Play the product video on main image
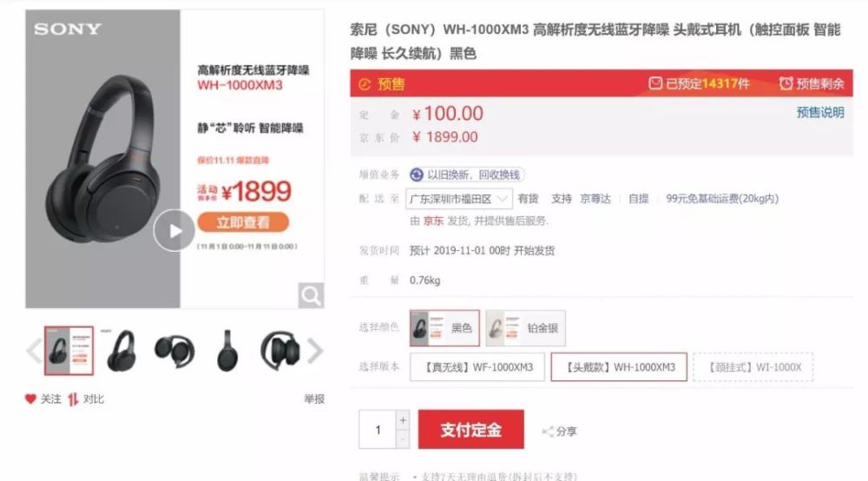 [x=174, y=230]
